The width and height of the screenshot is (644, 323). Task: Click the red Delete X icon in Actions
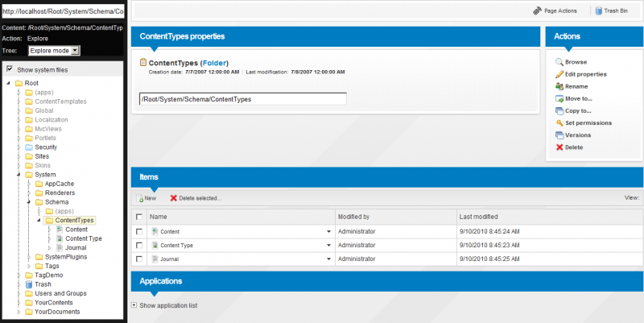tap(559, 147)
